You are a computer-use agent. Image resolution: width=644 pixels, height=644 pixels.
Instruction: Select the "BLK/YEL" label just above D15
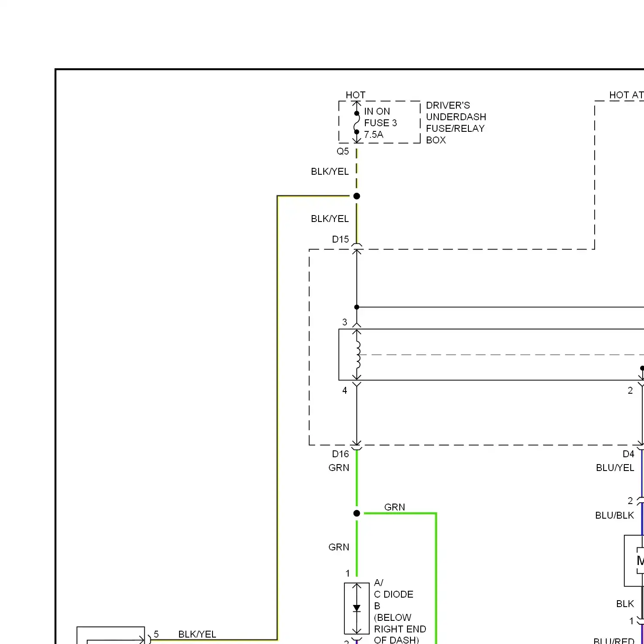click(x=330, y=219)
